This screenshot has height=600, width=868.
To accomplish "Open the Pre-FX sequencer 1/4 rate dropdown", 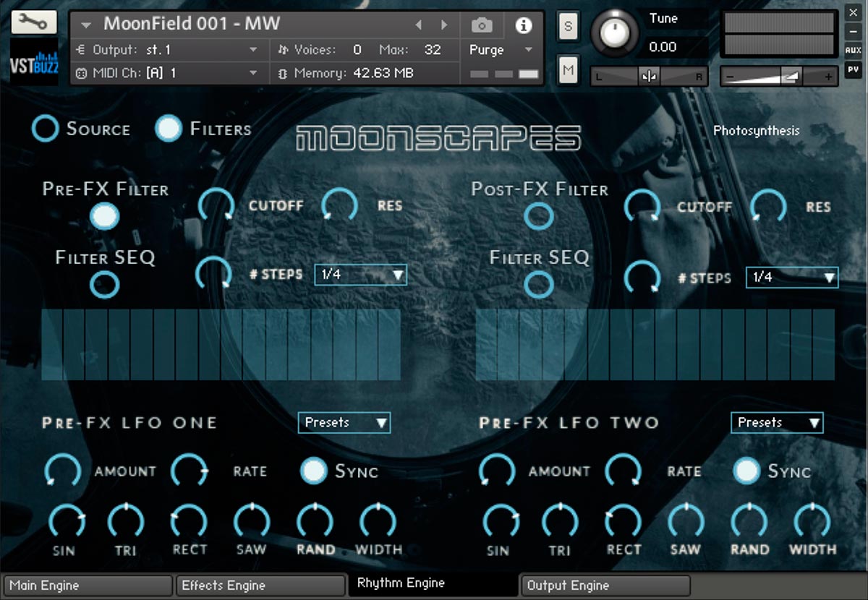I will (361, 275).
